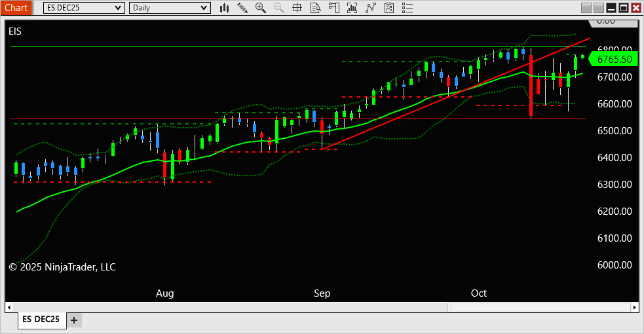Click the 6600.00 price axis label

(615, 104)
